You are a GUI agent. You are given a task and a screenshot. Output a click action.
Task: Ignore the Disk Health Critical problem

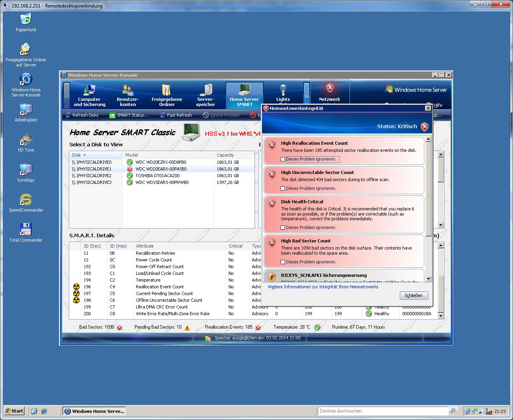[283, 228]
